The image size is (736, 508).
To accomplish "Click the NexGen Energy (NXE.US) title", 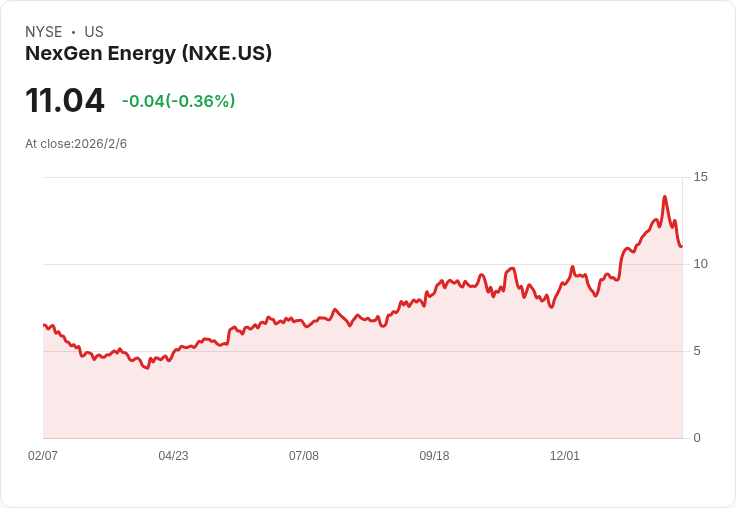I will [148, 54].
